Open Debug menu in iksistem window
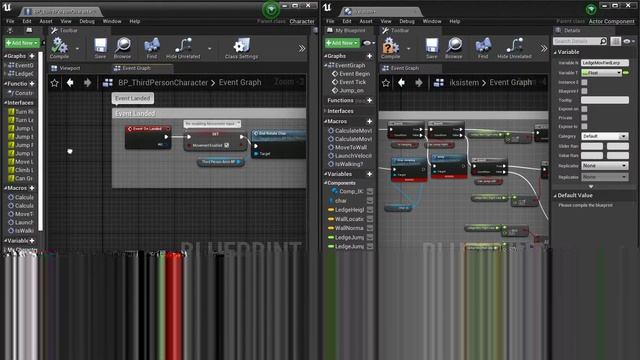This screenshot has width=640, height=360. coord(407,21)
